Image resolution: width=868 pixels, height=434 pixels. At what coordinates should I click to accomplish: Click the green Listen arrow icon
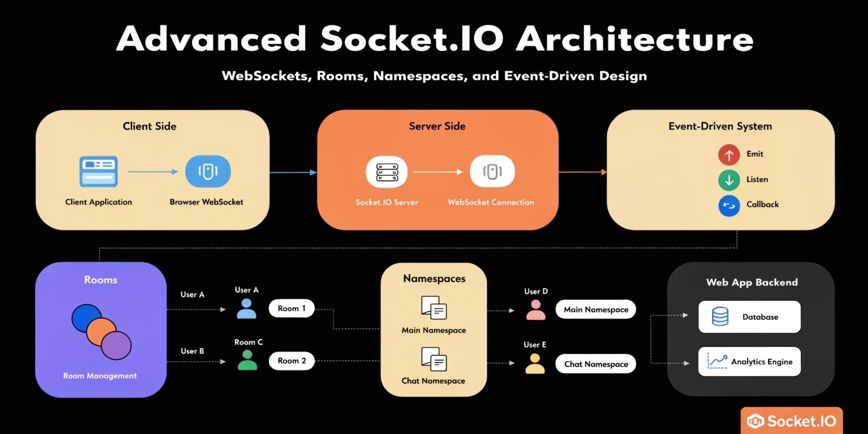click(729, 180)
